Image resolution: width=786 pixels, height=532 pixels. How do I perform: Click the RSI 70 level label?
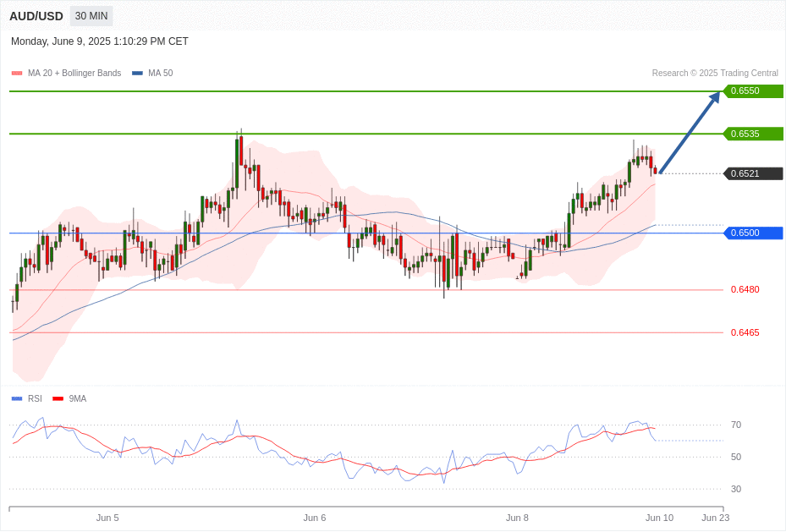point(736,425)
